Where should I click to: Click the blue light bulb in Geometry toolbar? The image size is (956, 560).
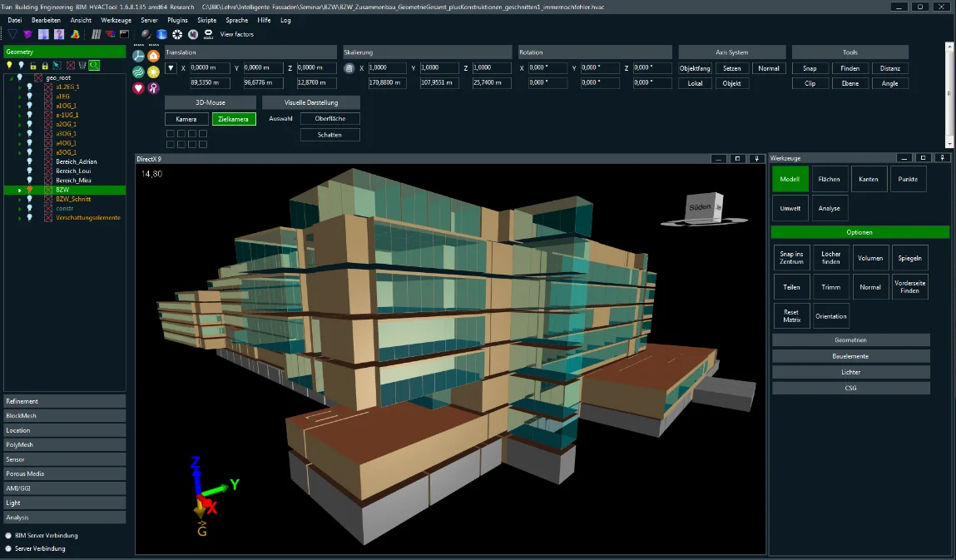(22, 65)
